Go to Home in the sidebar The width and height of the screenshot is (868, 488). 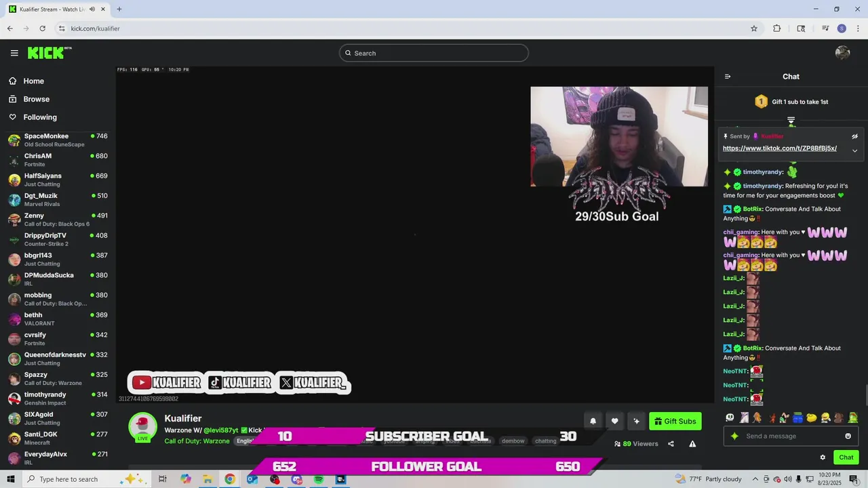pyautogui.click(x=33, y=81)
